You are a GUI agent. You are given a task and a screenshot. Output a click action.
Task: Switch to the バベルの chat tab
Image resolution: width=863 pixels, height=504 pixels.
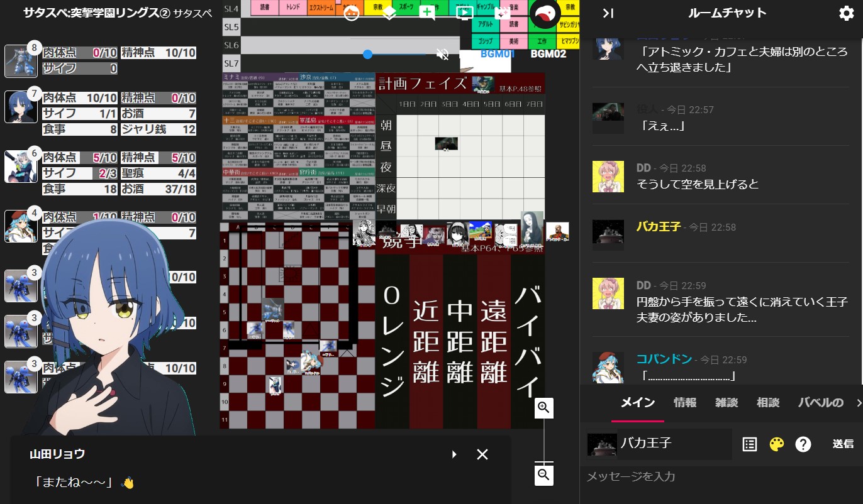820,403
